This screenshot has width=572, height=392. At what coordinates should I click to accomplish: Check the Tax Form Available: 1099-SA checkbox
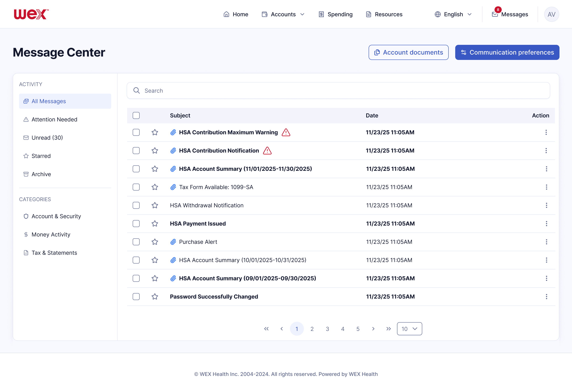136,187
